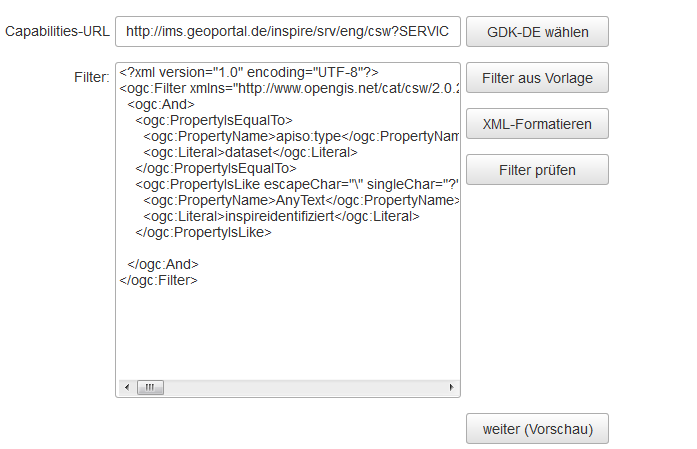The width and height of the screenshot is (697, 449).
Task: Click the XML-Formatieren button
Action: 537,124
